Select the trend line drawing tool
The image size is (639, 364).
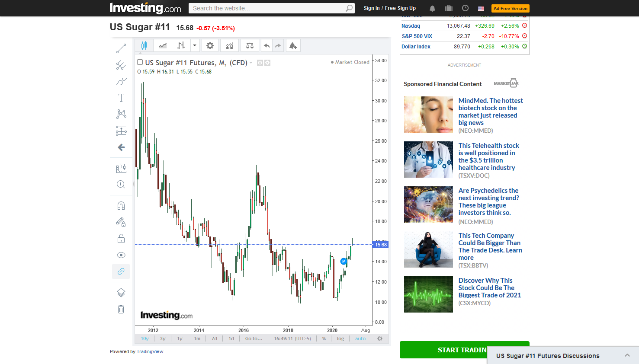click(121, 48)
